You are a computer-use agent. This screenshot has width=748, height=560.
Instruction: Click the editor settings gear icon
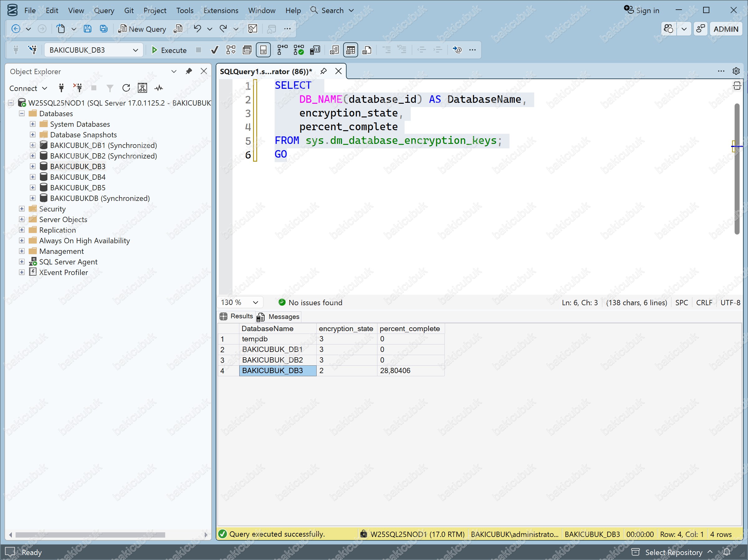tap(736, 71)
